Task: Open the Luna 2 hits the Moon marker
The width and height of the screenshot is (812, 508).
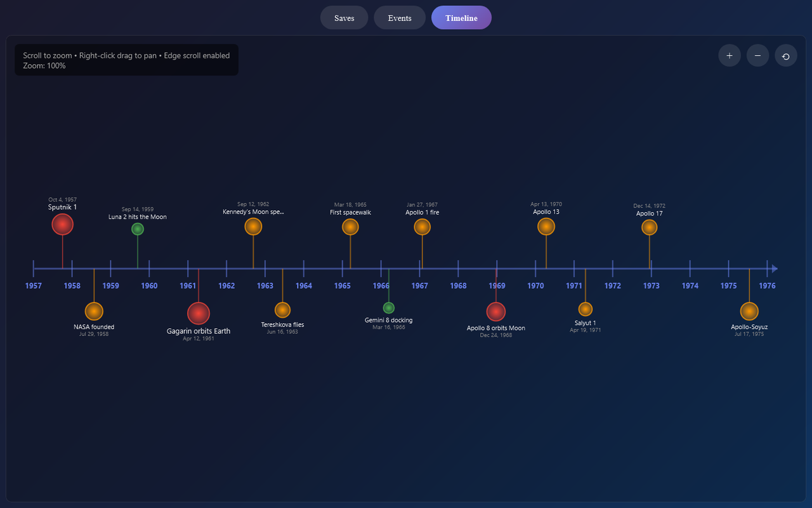Action: (138, 229)
